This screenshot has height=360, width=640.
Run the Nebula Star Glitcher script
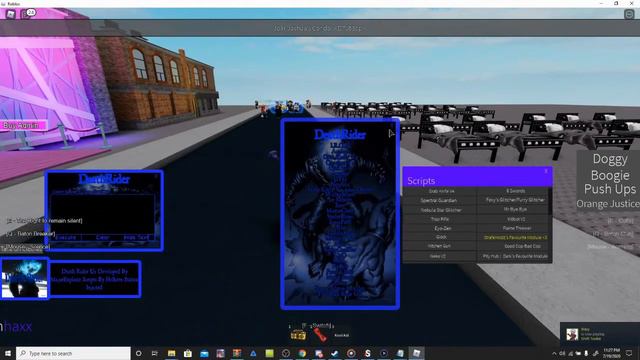tap(439, 210)
